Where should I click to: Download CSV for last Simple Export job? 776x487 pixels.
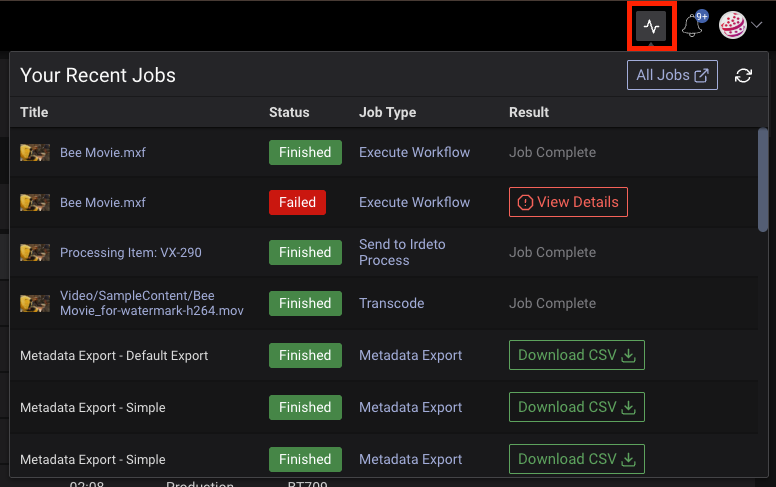coord(577,459)
